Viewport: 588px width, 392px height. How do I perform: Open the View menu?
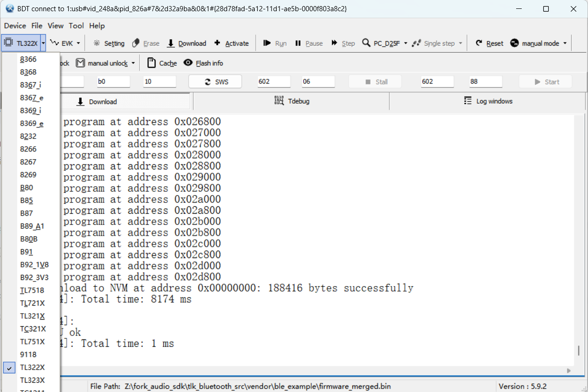(x=56, y=26)
